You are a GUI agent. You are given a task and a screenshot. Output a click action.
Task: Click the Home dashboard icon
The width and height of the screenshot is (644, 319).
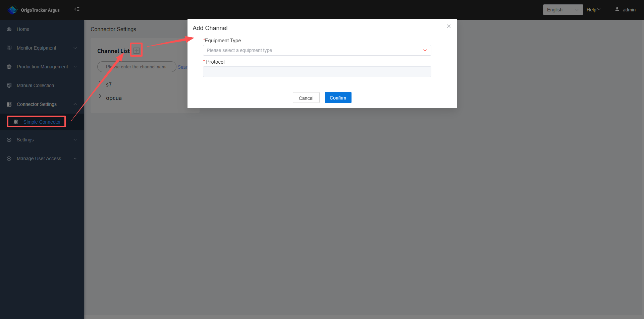tap(9, 29)
